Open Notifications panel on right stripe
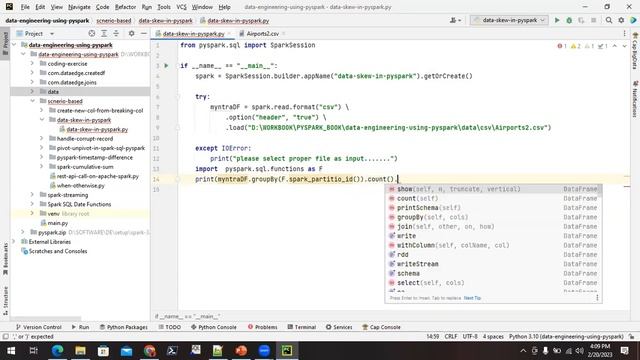The image size is (640, 360). pyautogui.click(x=635, y=99)
